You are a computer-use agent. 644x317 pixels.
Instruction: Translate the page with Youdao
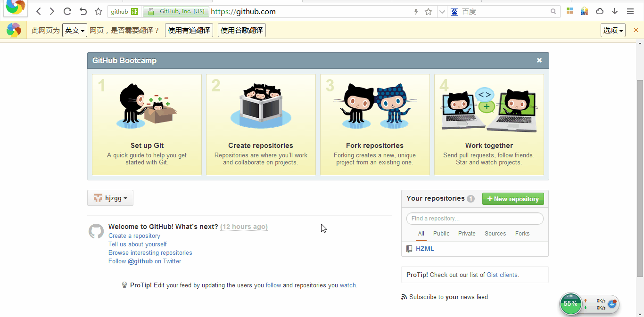tap(189, 31)
